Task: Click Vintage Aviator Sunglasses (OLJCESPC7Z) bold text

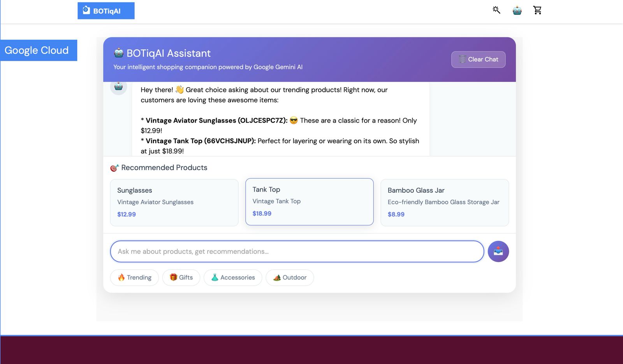Action: [216, 120]
